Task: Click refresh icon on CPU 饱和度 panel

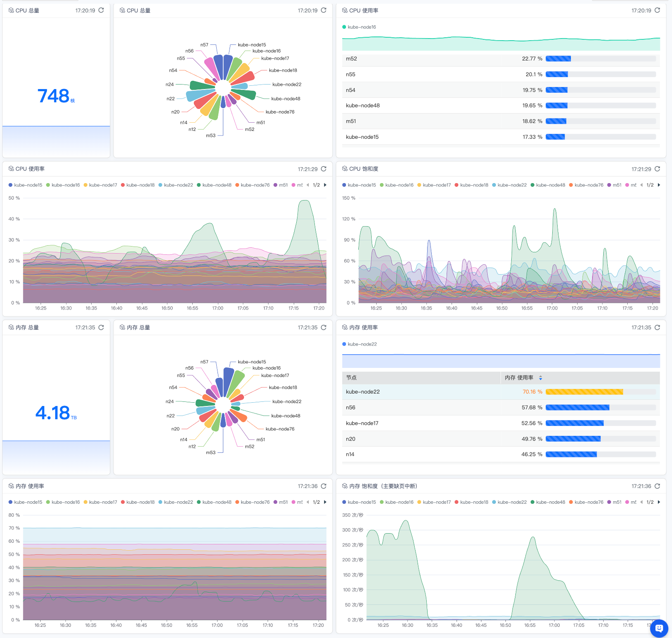Action: (657, 169)
